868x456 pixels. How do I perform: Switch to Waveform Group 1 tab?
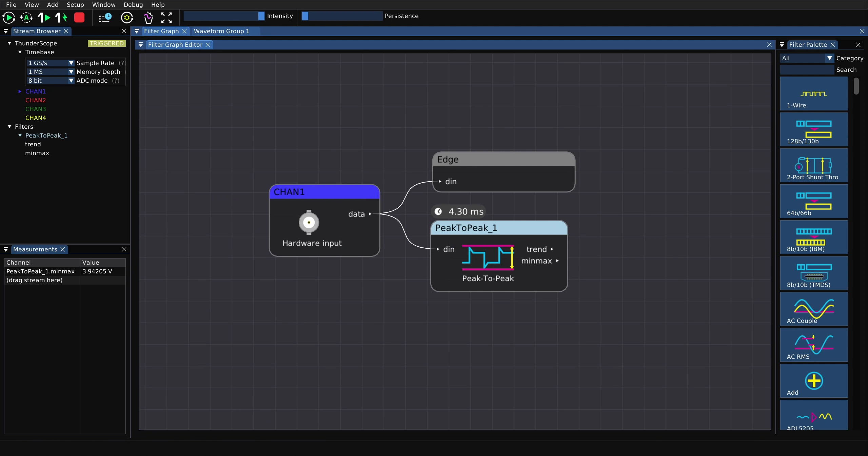coord(221,31)
